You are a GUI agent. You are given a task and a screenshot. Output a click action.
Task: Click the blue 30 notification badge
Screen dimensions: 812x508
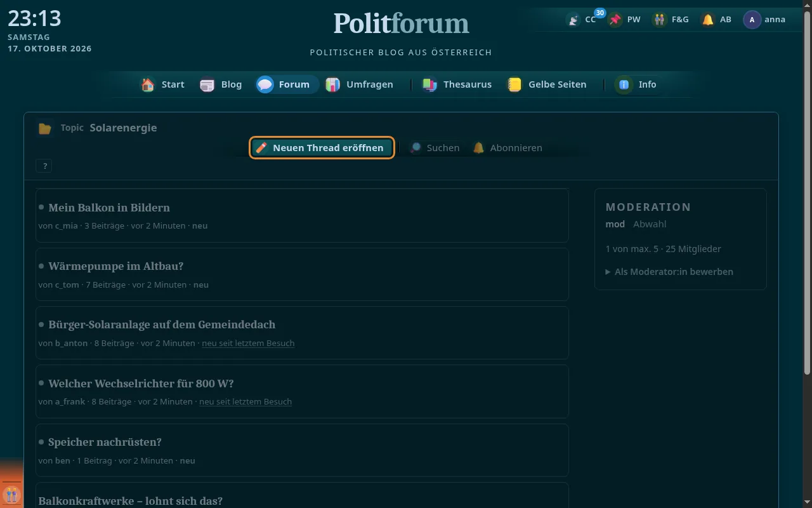tap(600, 13)
